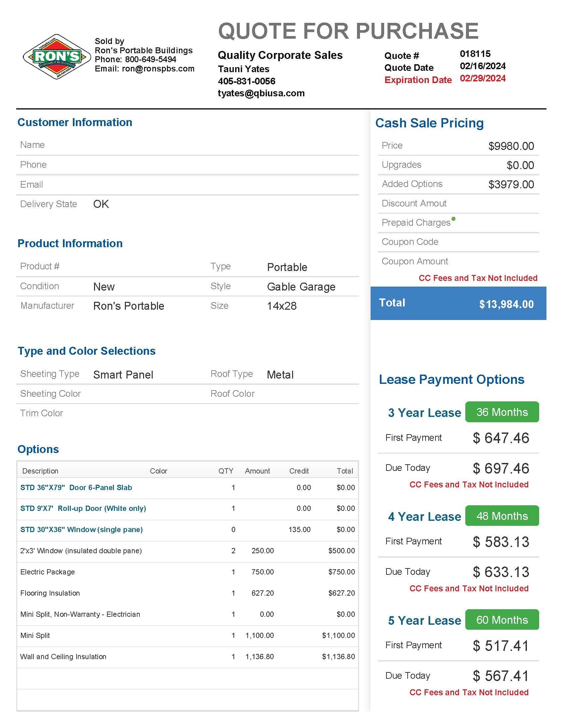This screenshot has height=728, width=563.
Task: Click the phone number 405-831-0056
Action: tap(246, 81)
